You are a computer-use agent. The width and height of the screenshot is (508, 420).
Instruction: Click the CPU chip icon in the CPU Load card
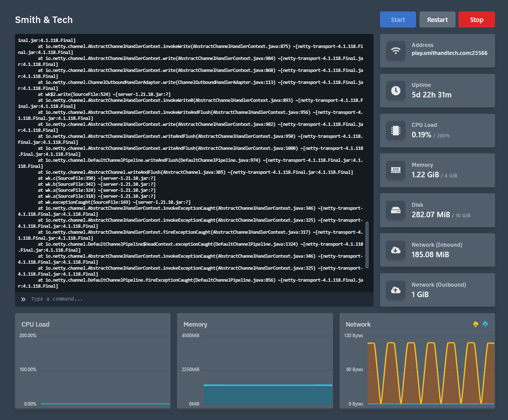395,130
